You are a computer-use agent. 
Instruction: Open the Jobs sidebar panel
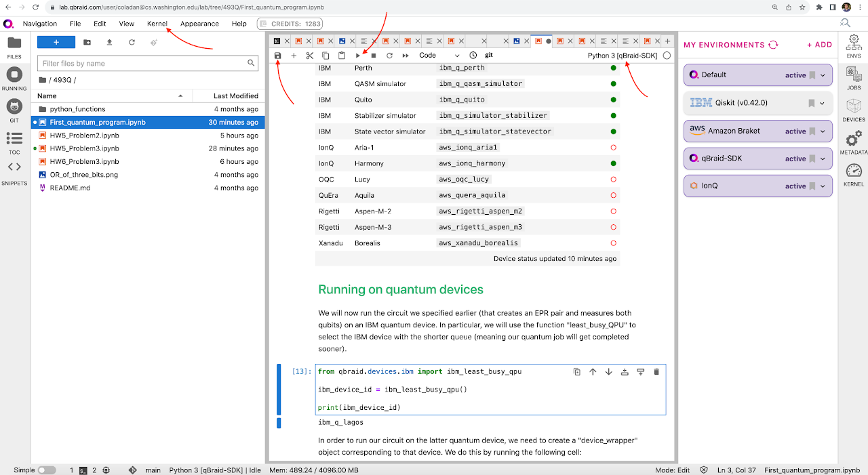854,79
